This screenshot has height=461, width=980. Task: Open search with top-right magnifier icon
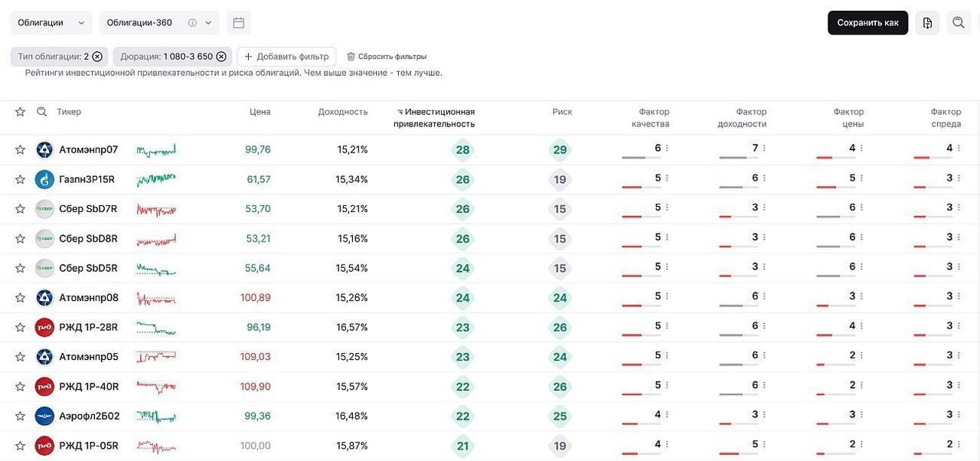click(x=958, y=23)
